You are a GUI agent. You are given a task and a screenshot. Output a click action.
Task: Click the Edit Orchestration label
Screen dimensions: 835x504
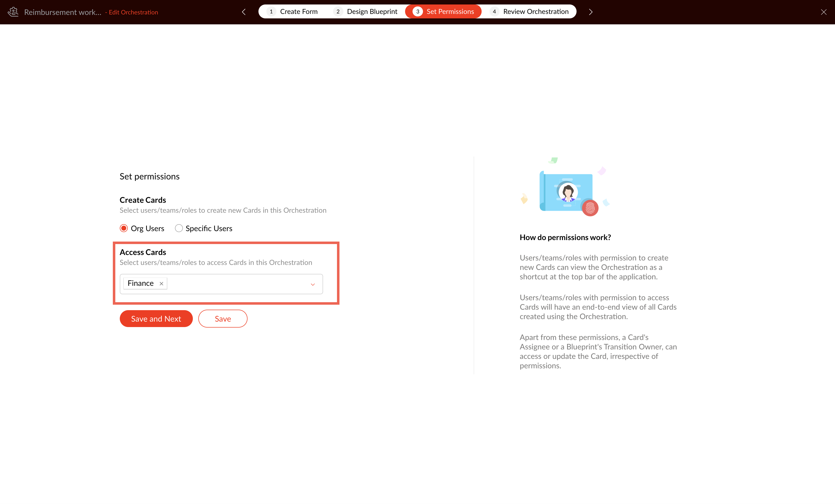pyautogui.click(x=133, y=12)
